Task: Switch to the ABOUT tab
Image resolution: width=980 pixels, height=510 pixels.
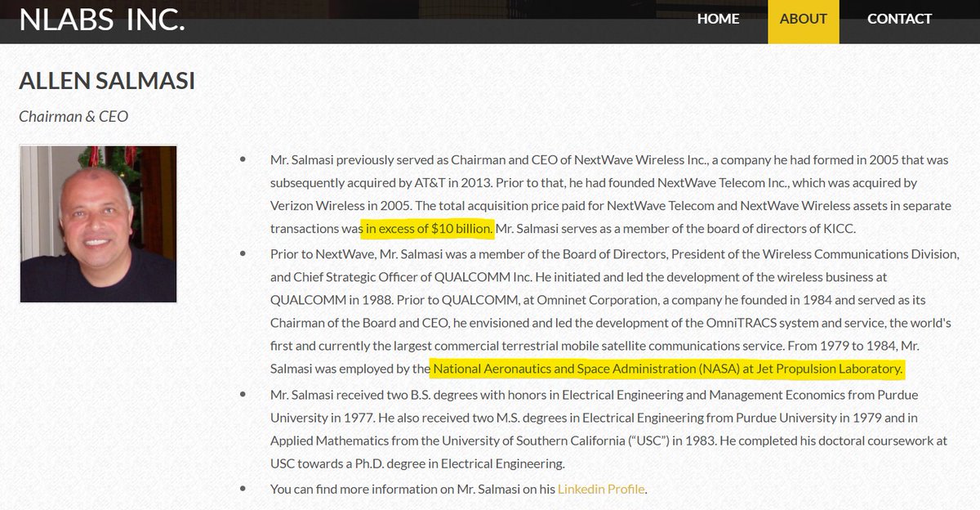Action: tap(804, 18)
